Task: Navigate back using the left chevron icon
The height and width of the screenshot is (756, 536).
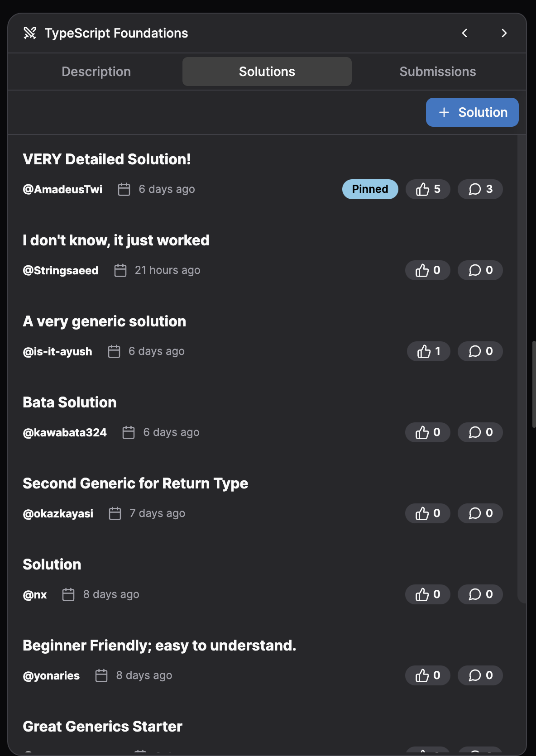Action: [x=464, y=33]
